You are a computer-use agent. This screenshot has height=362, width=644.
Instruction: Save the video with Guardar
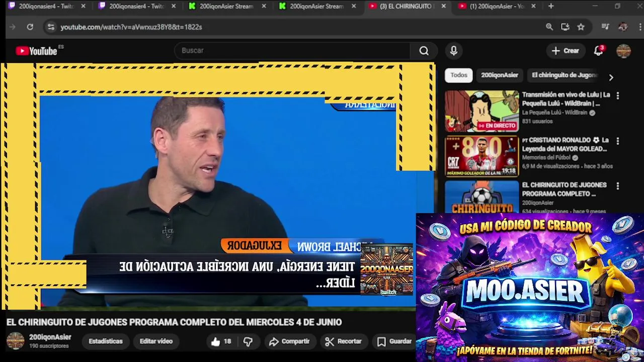pyautogui.click(x=395, y=341)
